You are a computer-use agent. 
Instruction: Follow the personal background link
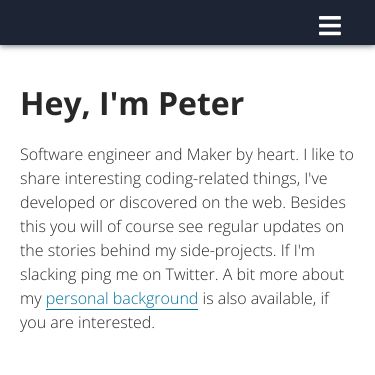[x=122, y=299]
